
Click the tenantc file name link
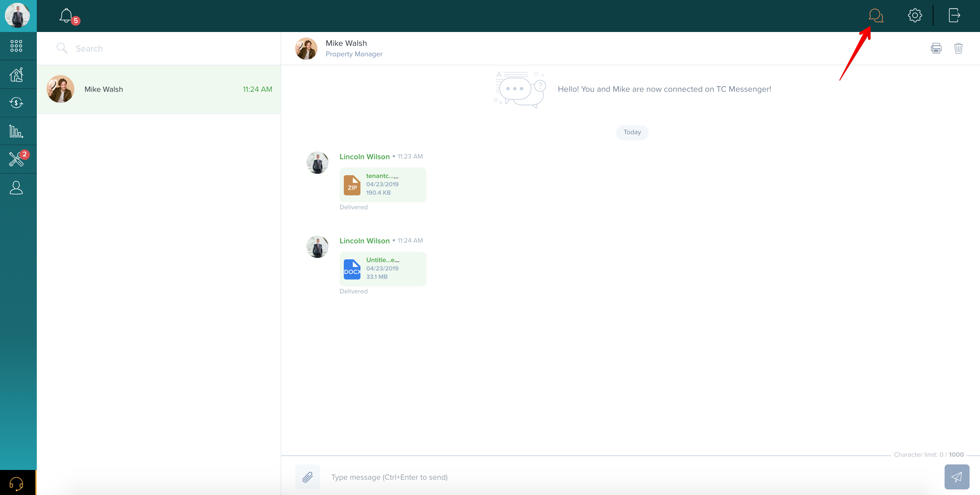pyautogui.click(x=382, y=176)
